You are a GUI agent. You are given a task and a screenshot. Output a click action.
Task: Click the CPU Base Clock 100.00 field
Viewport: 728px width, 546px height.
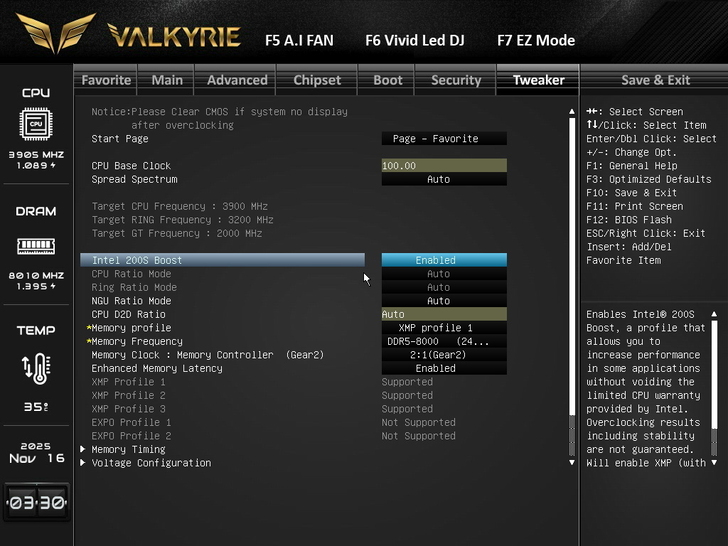point(444,166)
